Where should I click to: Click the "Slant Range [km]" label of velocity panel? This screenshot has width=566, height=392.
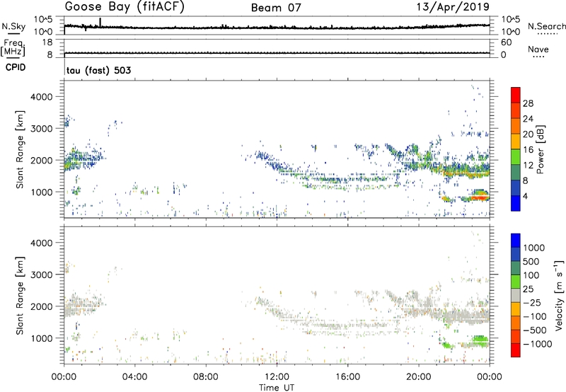(x=20, y=295)
